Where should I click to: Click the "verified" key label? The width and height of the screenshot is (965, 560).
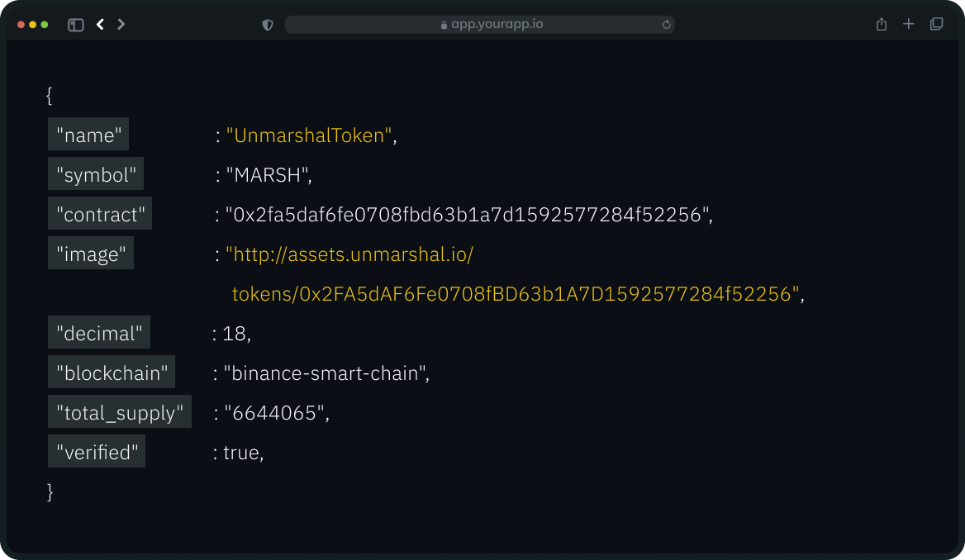click(97, 452)
